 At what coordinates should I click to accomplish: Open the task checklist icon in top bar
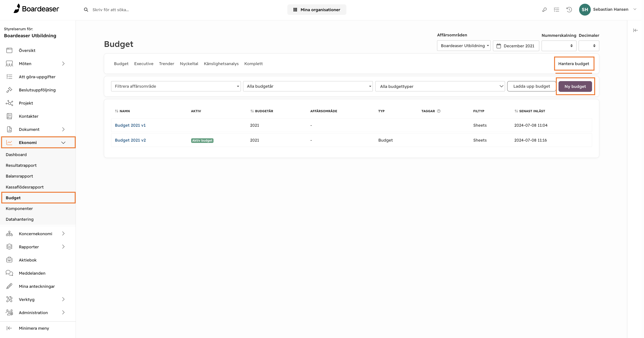tap(557, 9)
